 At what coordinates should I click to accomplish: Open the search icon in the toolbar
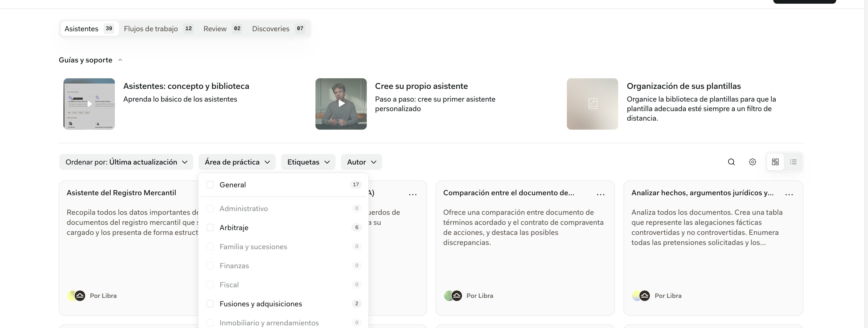(x=731, y=162)
